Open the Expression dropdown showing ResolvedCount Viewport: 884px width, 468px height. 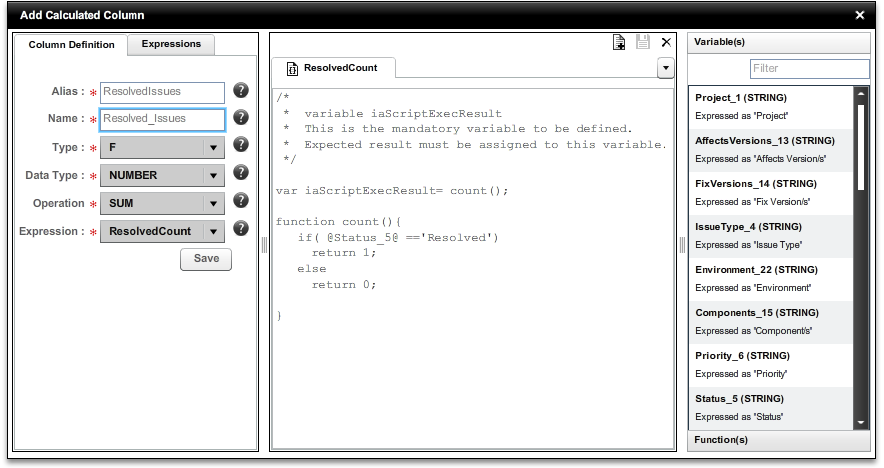tap(162, 231)
